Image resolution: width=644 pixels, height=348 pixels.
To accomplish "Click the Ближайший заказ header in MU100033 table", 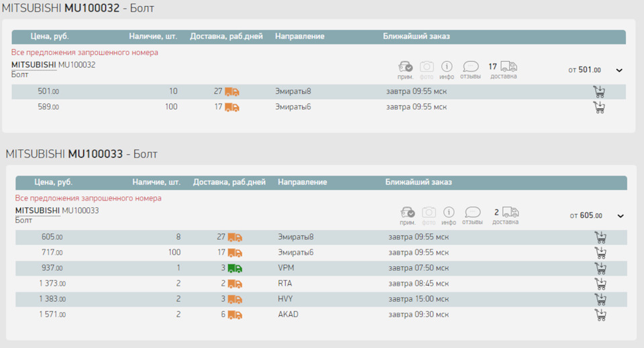I will click(419, 182).
